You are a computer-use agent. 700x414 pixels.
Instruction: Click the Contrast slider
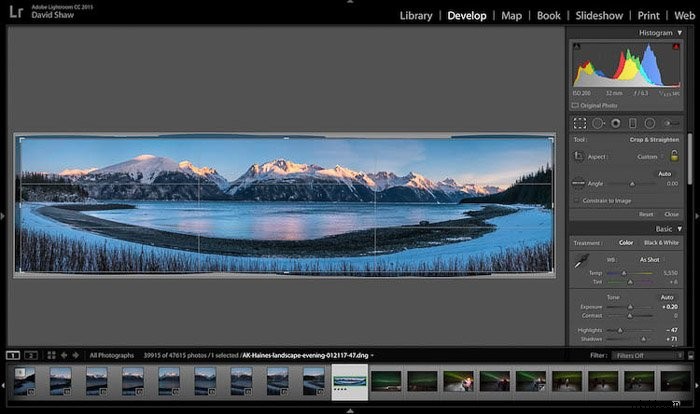pyautogui.click(x=630, y=316)
